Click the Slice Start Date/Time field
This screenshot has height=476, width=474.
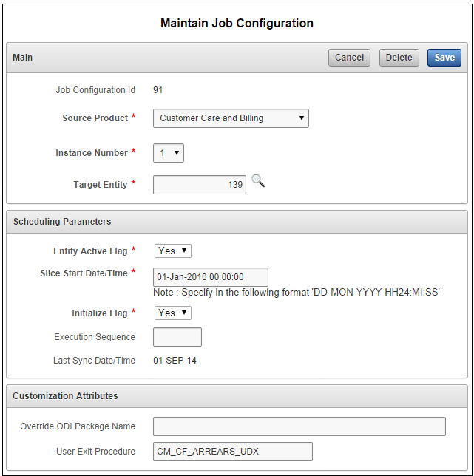(211, 277)
